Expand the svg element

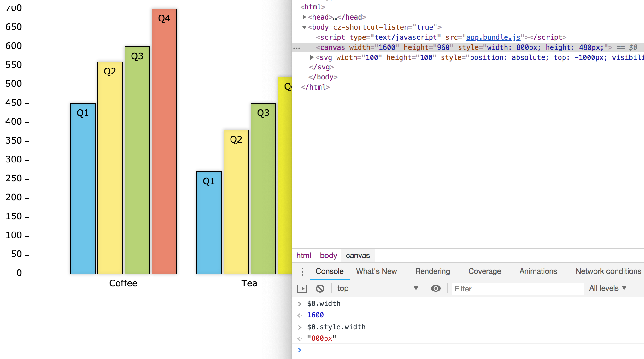point(312,57)
